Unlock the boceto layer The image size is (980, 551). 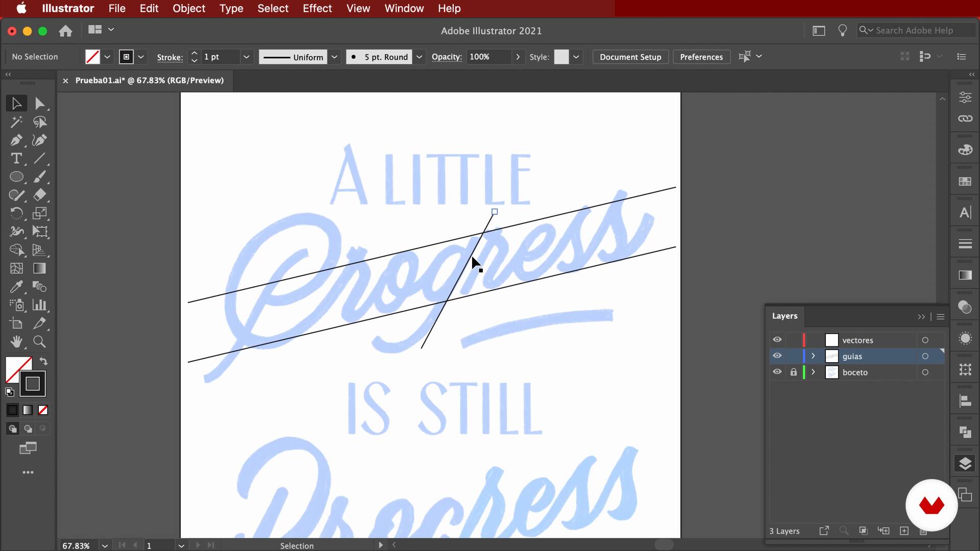(x=793, y=372)
